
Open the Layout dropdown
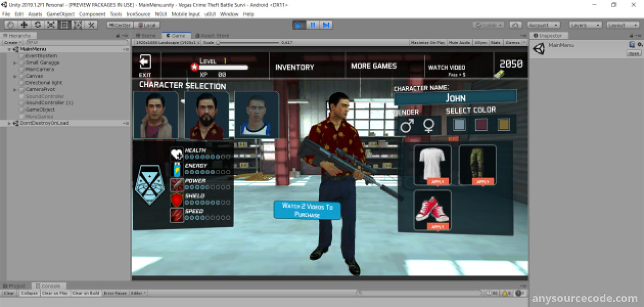pyautogui.click(x=622, y=25)
